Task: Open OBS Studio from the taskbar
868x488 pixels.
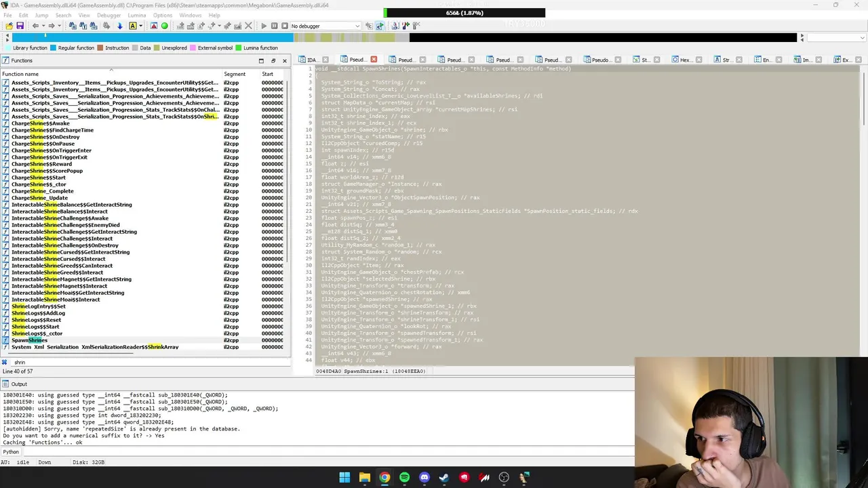Action: (x=504, y=477)
